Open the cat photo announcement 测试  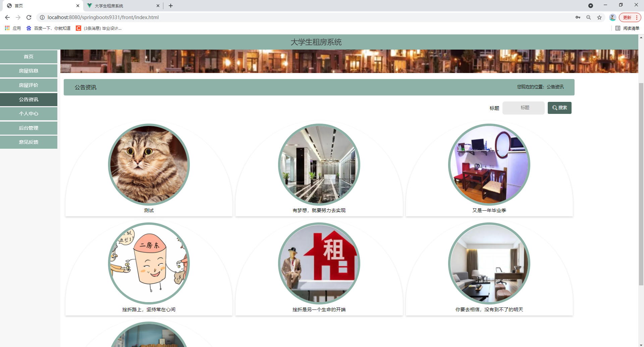point(149,164)
